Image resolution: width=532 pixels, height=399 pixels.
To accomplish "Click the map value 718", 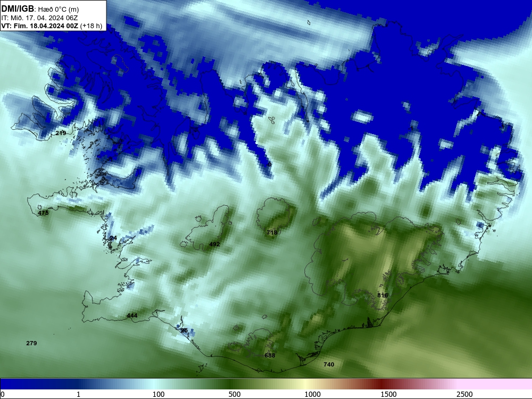I will coord(272,232).
